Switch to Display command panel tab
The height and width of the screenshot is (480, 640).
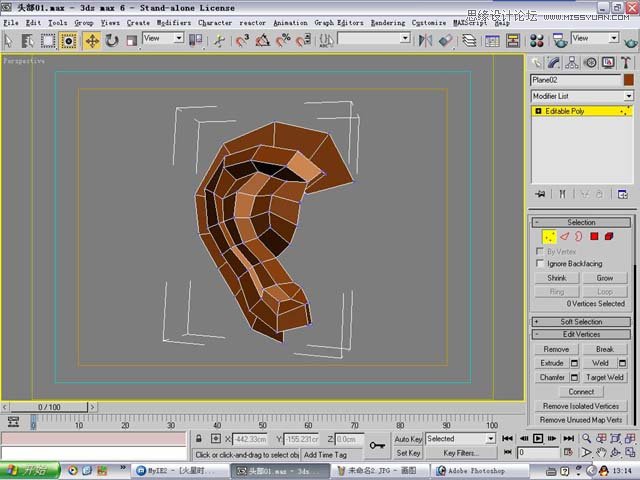pos(608,62)
